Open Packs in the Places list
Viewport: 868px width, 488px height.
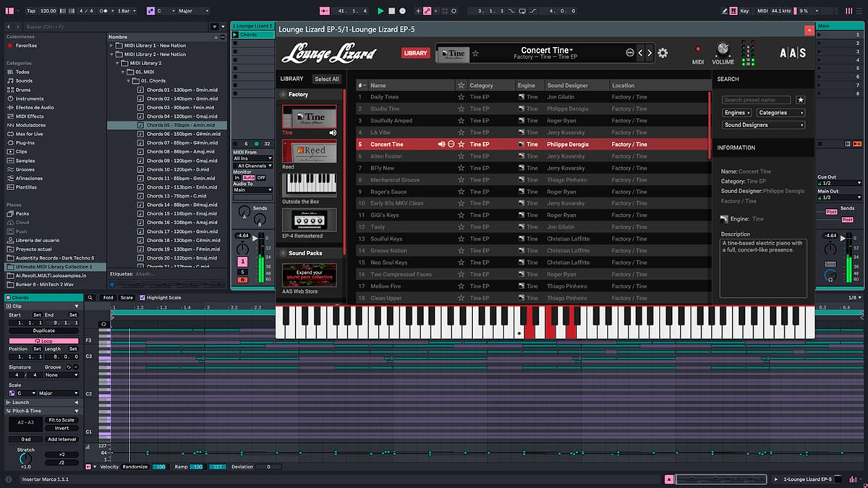(22, 213)
